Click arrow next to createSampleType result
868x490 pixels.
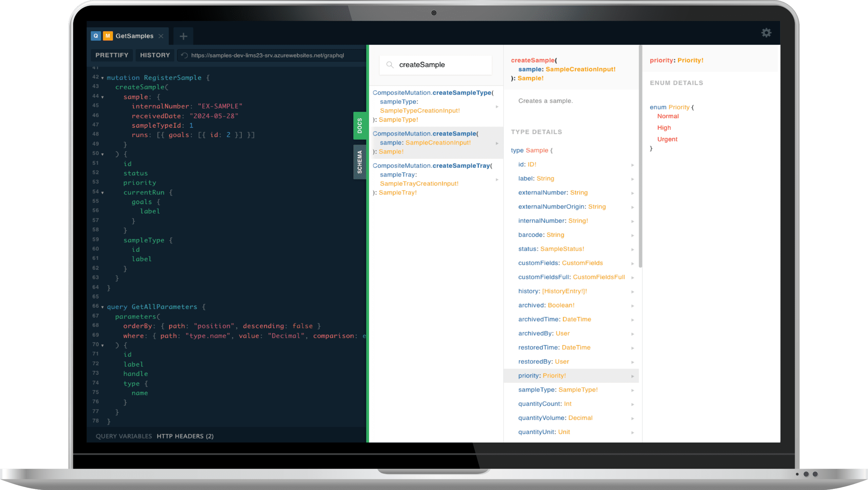[x=497, y=106]
